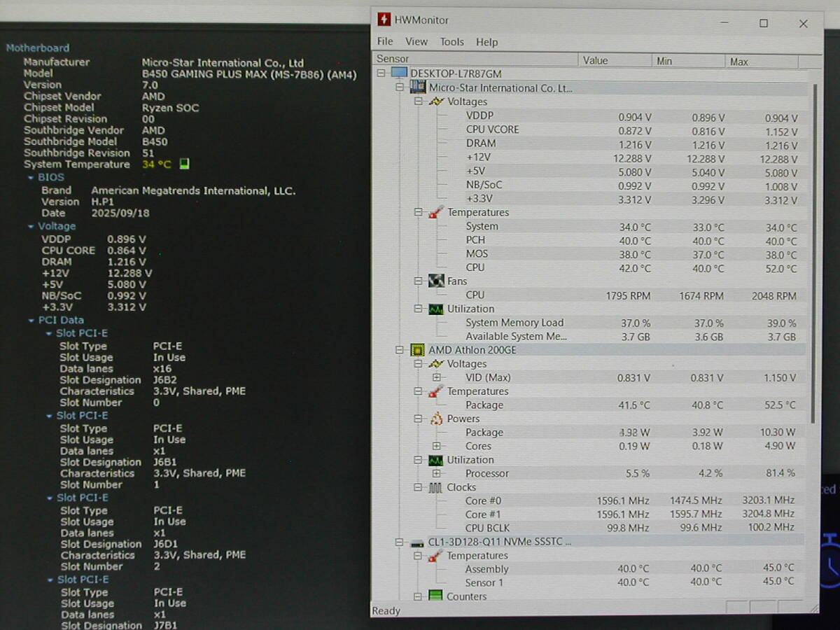Click the Sensor column header
Viewport: 840px width, 630px height.
click(475, 60)
